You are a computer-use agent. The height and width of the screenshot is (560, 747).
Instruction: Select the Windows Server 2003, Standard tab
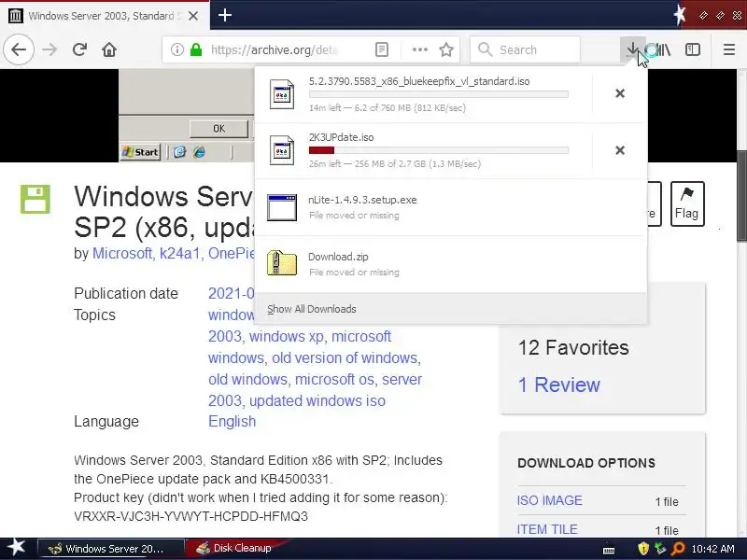coord(105,16)
